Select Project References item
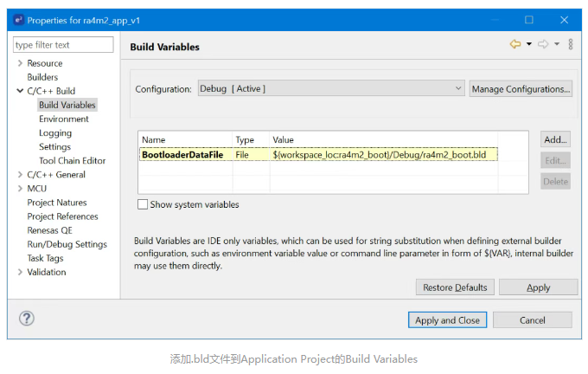Screen dimensions: 588x374 tap(62, 216)
